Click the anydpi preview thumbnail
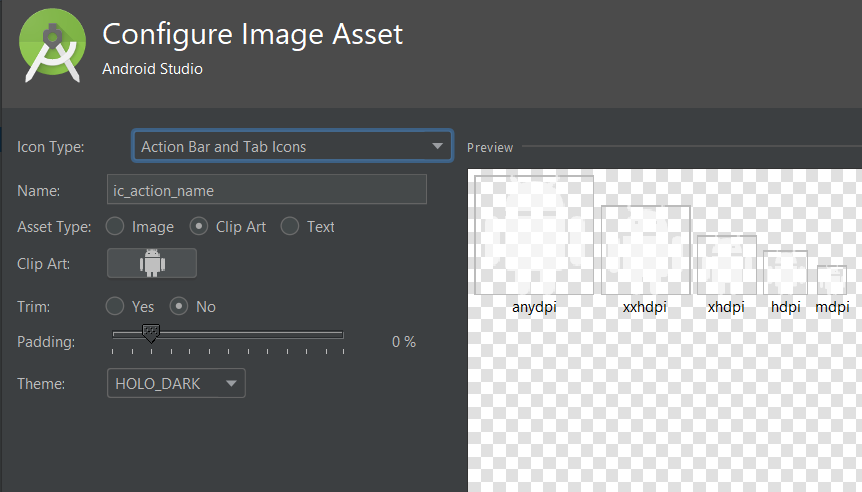 [534, 235]
